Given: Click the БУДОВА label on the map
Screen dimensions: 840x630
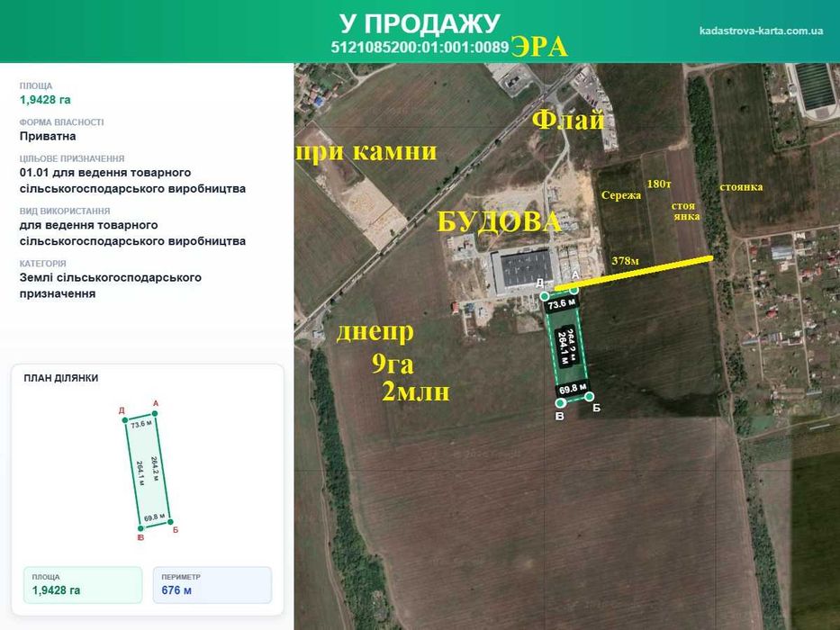Looking at the screenshot, I should click(499, 221).
